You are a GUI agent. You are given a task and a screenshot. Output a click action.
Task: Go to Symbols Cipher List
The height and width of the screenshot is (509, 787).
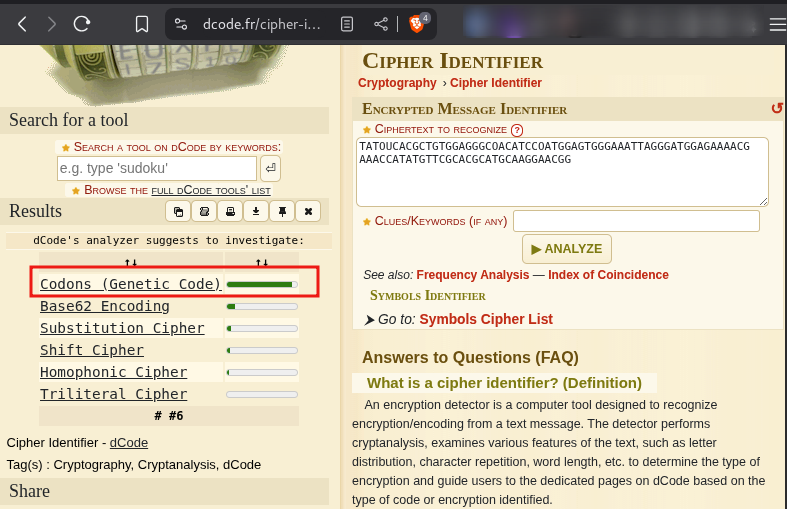point(486,319)
